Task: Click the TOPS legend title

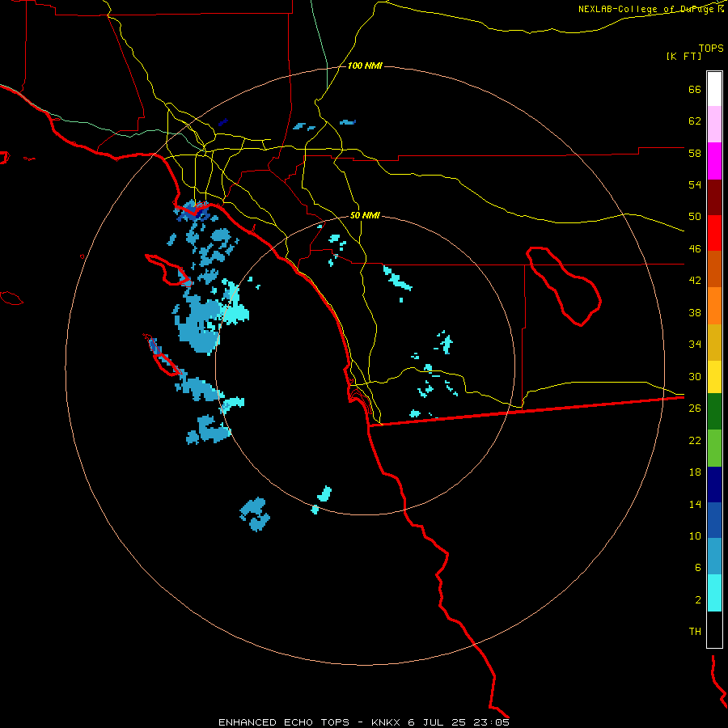Action: [x=711, y=48]
